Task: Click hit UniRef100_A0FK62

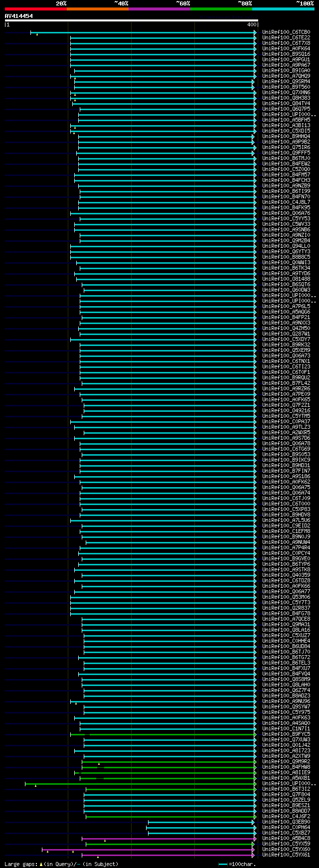Action: click(x=286, y=482)
